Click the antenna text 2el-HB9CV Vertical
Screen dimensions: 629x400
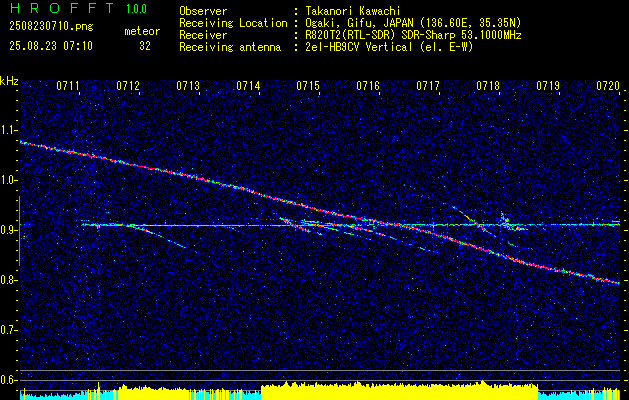point(359,47)
